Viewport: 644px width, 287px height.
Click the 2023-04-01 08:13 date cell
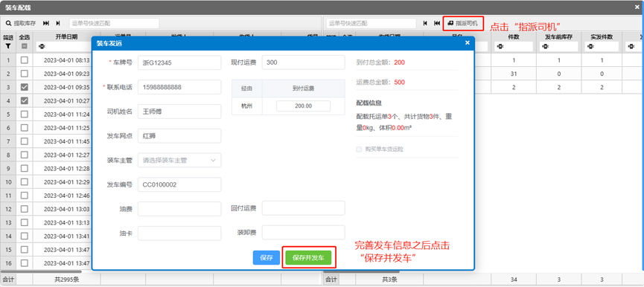66,60
